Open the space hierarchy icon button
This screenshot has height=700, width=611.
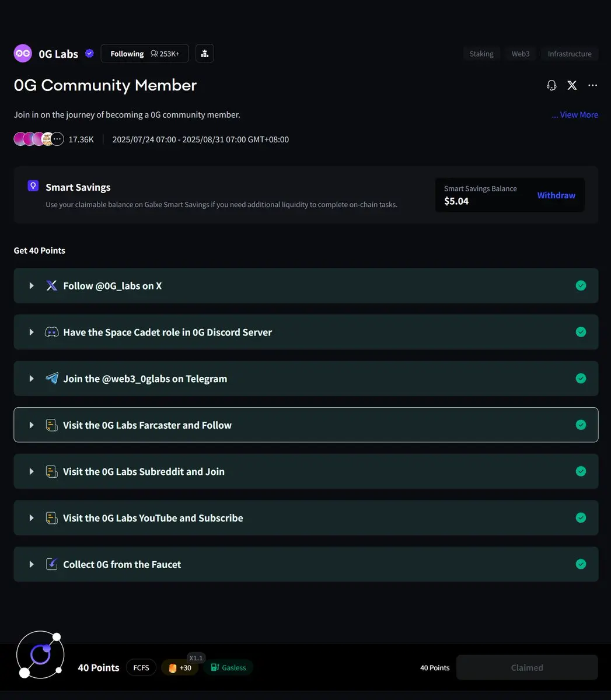tap(204, 53)
